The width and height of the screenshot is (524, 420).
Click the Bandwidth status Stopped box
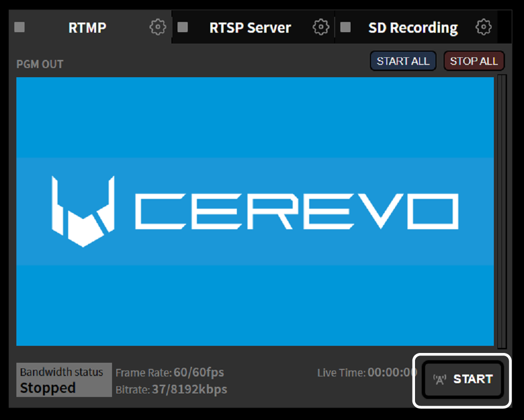(x=64, y=380)
